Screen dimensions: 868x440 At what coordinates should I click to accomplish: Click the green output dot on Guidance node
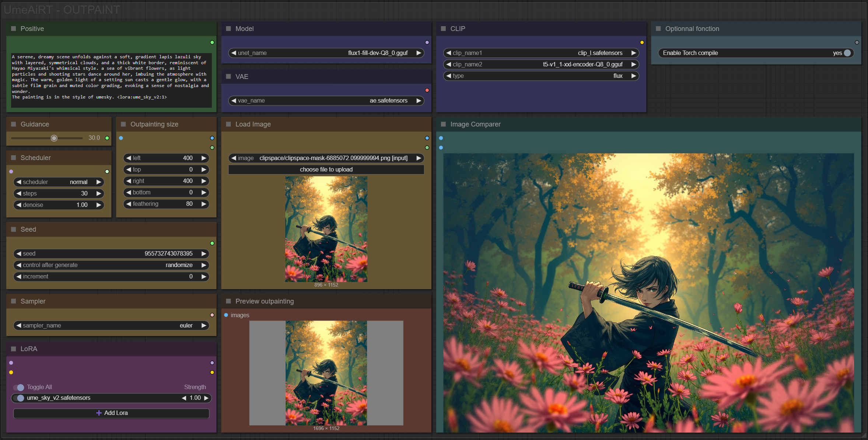pyautogui.click(x=107, y=138)
